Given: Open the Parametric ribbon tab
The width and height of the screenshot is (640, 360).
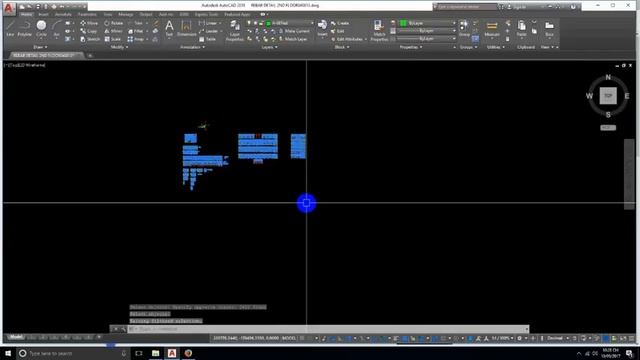Looking at the screenshot, I should coord(87,14).
